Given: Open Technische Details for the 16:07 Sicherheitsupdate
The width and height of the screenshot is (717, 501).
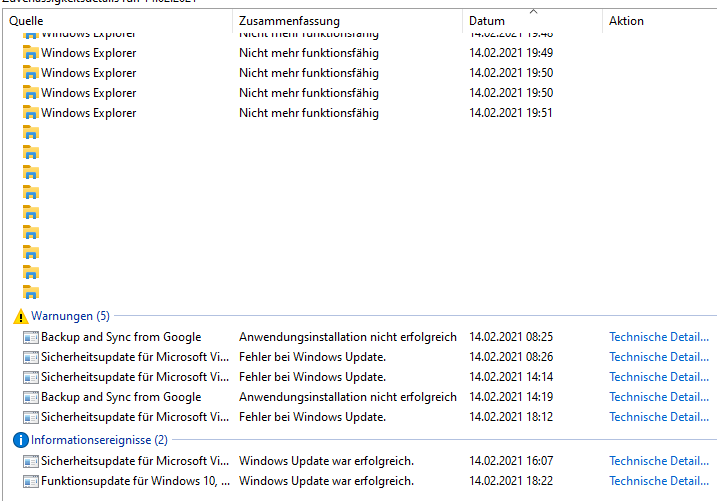Looking at the screenshot, I should (659, 461).
